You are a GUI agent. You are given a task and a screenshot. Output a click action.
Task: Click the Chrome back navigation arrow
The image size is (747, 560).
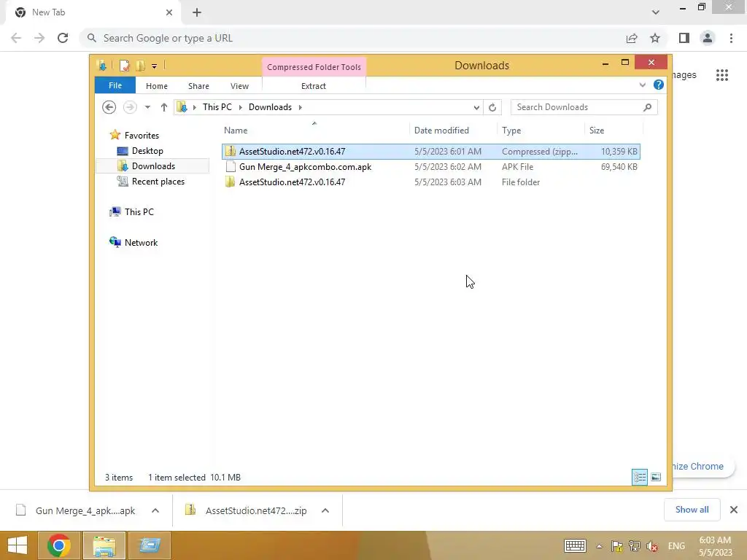[x=16, y=38]
